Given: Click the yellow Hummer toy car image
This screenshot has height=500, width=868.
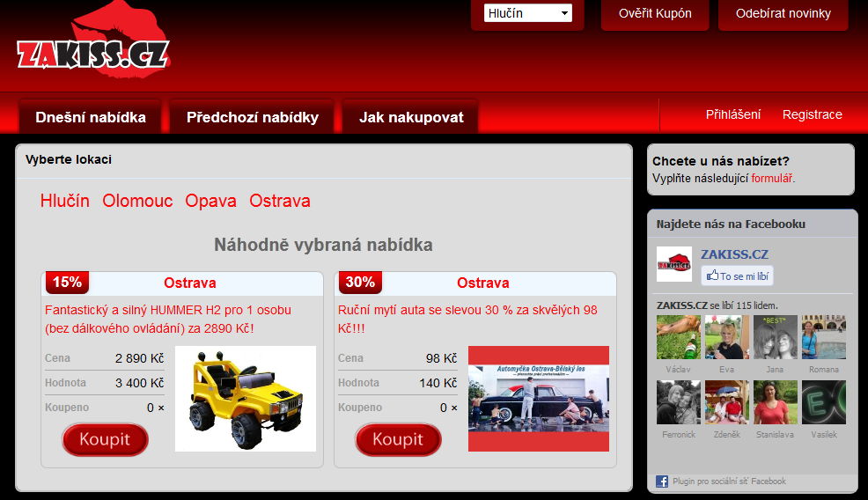Looking at the screenshot, I should [x=245, y=399].
